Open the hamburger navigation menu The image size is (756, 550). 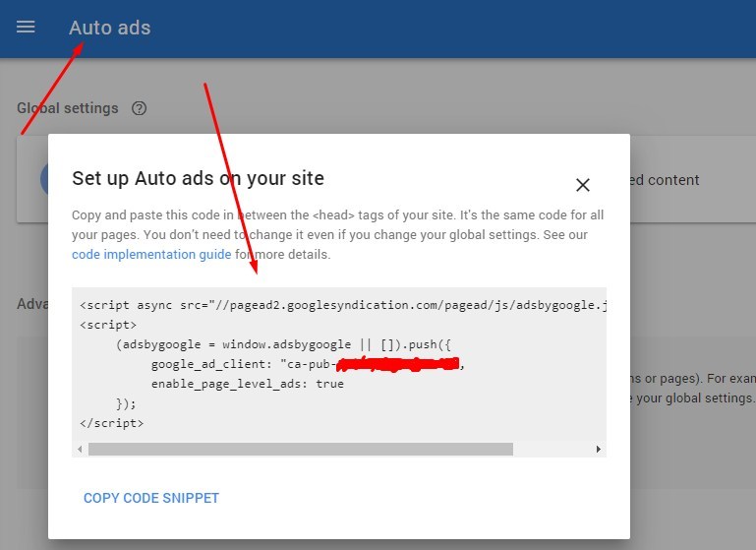pyautogui.click(x=26, y=27)
